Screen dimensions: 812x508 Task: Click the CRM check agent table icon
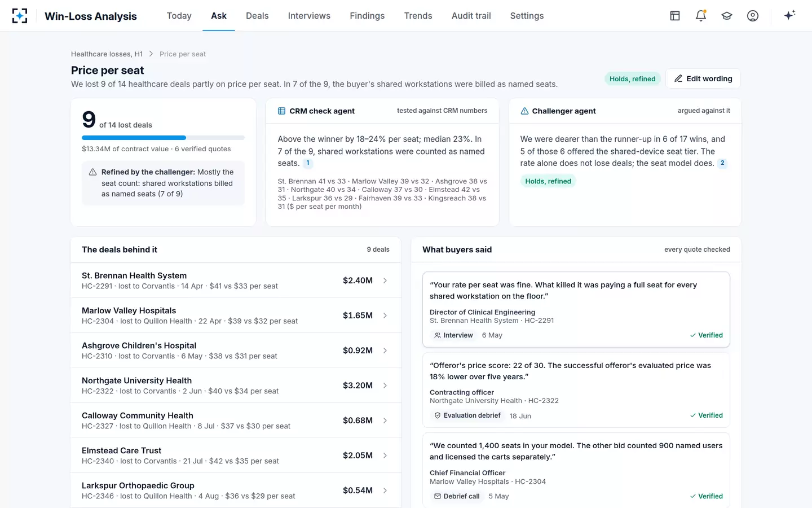[x=281, y=111]
